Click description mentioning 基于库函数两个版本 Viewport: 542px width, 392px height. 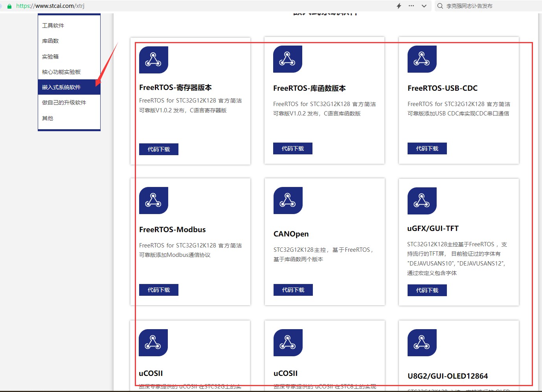pos(323,255)
